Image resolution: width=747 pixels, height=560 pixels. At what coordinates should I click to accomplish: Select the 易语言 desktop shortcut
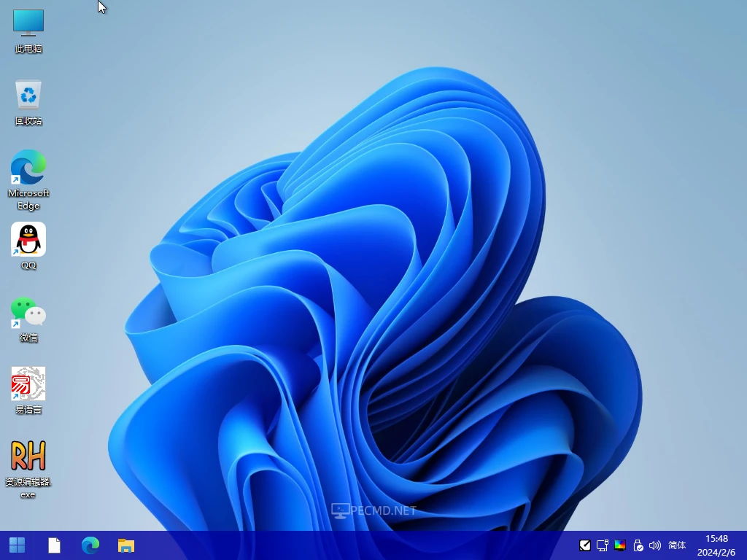(28, 391)
